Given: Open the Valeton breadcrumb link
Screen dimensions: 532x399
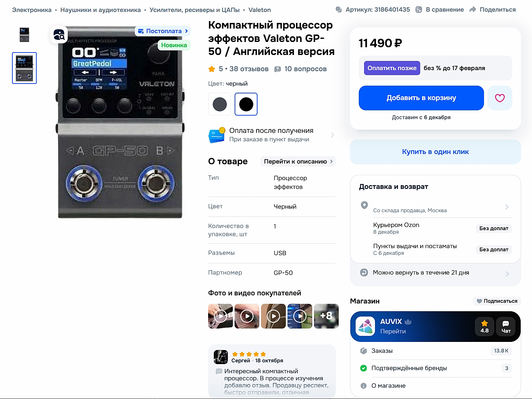Looking at the screenshot, I should coord(260,10).
